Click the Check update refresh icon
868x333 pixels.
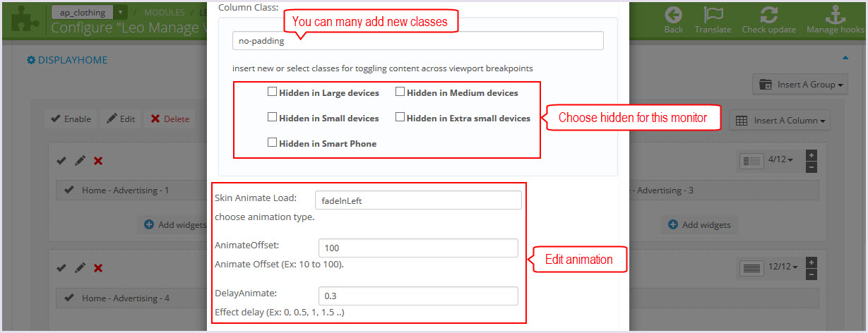768,15
